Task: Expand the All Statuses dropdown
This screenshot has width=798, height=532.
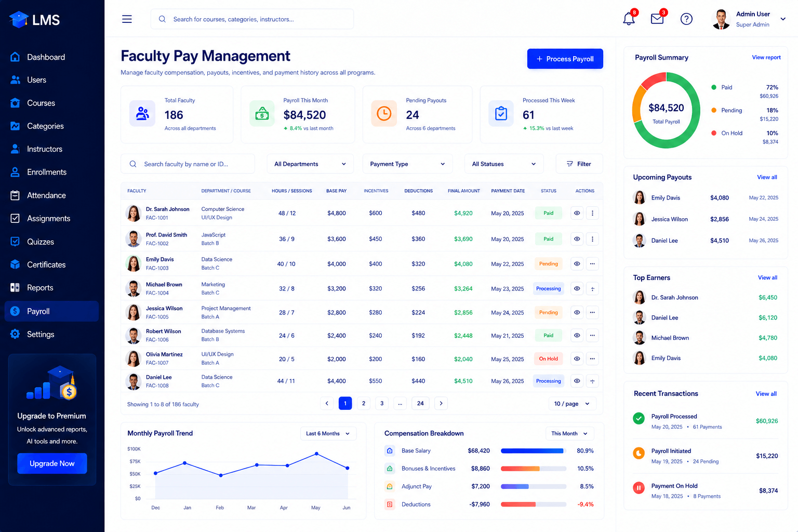Action: (x=504, y=164)
